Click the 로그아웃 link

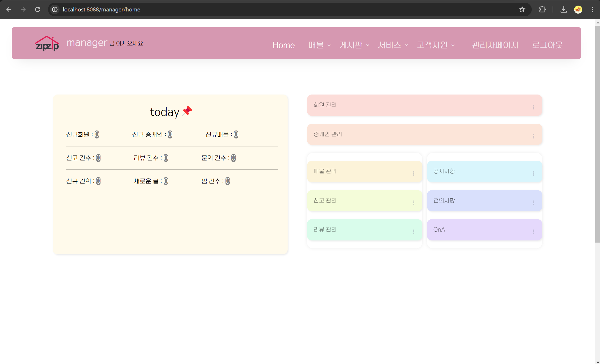click(547, 45)
